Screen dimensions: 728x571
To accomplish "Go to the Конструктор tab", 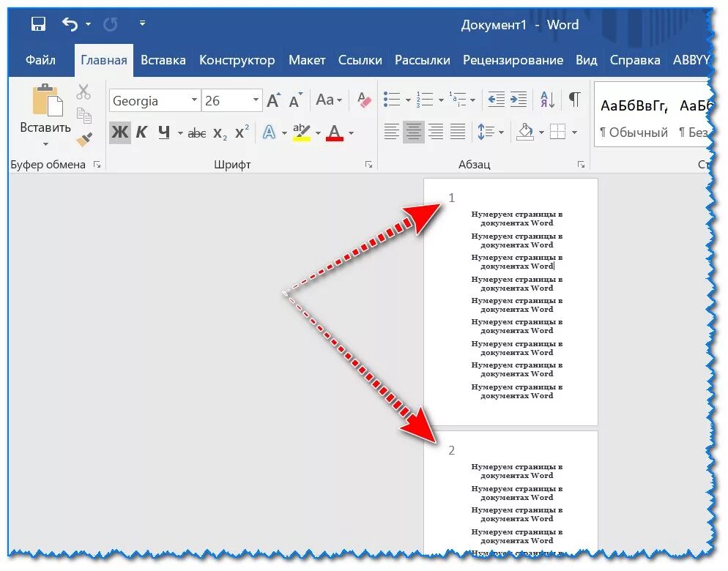I will [237, 60].
